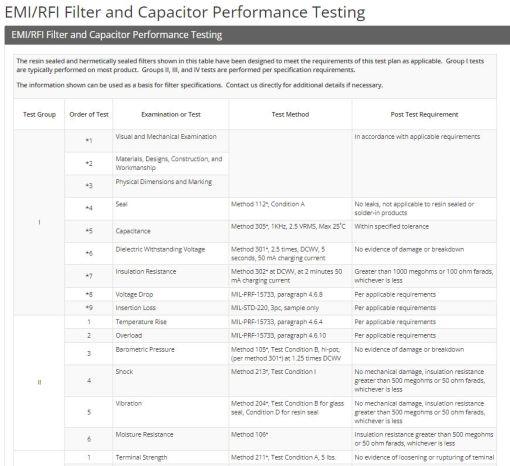Screen dimensions: 510x466
Task: Click the Seal test row name
Action: pyautogui.click(x=121, y=204)
